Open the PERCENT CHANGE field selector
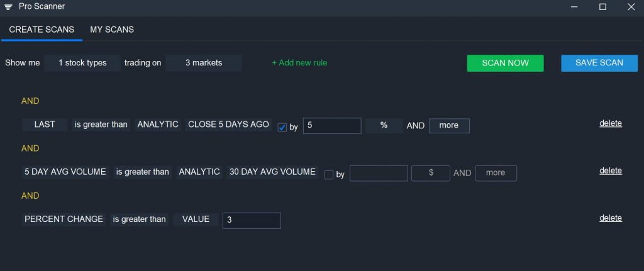The height and width of the screenshot is (271, 644). pos(64,219)
